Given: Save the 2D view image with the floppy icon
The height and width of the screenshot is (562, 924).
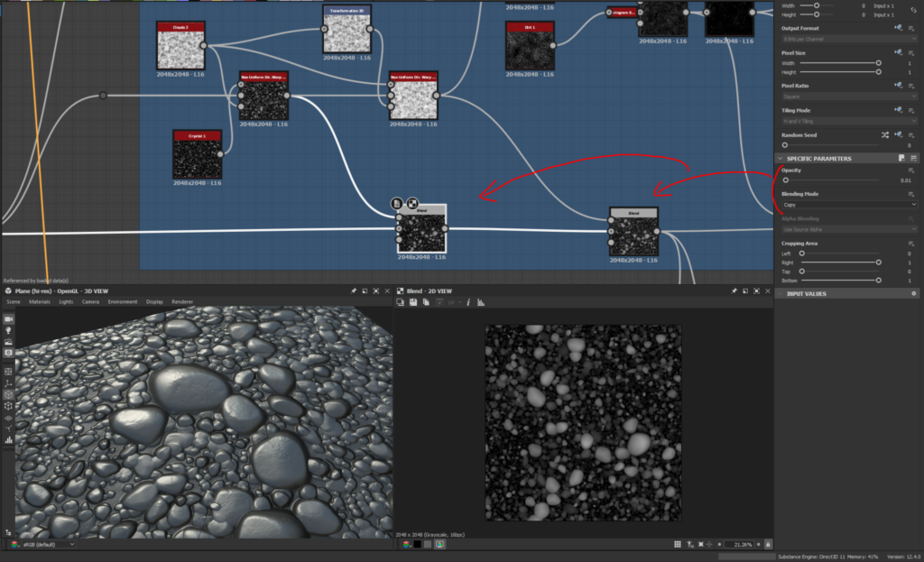Looking at the screenshot, I should [x=412, y=302].
